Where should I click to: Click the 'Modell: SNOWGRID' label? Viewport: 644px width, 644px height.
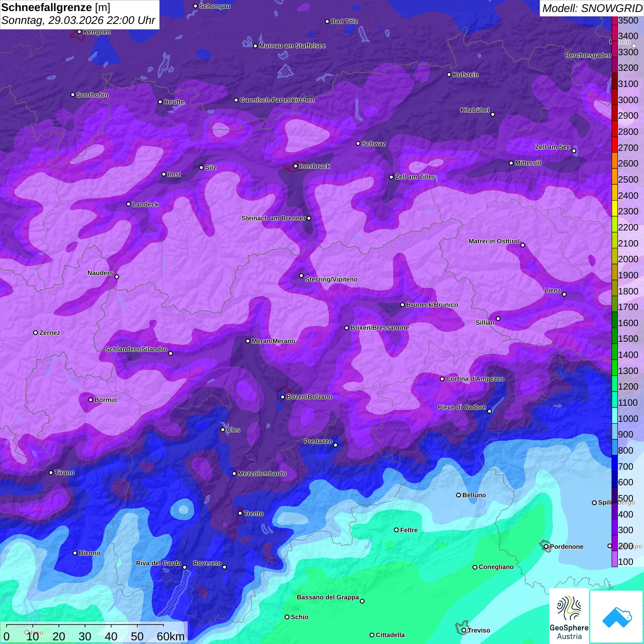(592, 8)
